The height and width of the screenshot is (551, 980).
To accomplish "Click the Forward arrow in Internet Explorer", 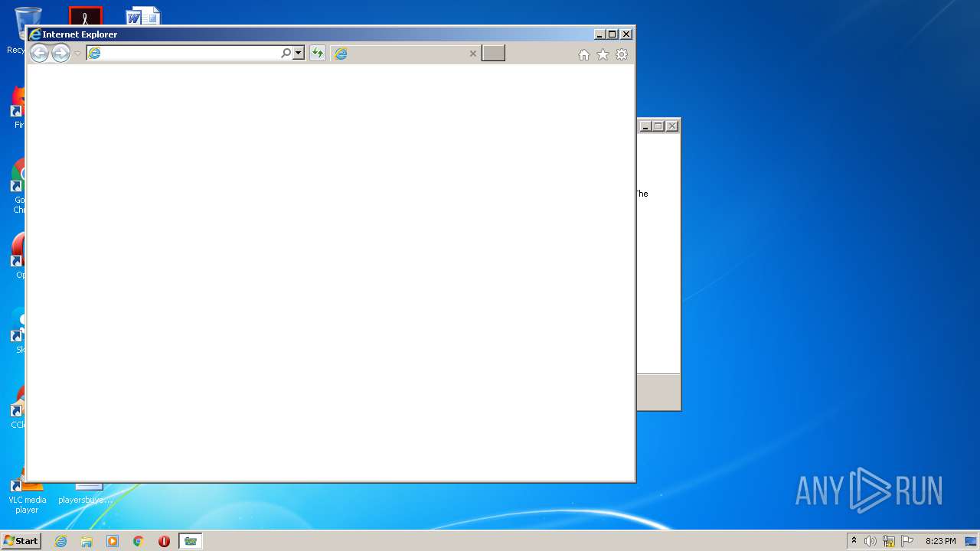I will pyautogui.click(x=60, y=53).
